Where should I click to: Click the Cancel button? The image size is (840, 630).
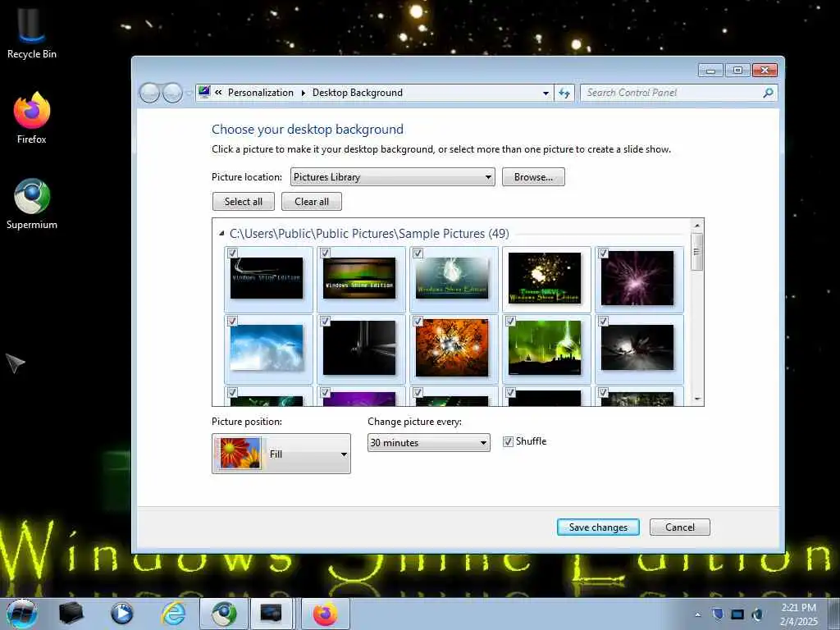(x=680, y=527)
